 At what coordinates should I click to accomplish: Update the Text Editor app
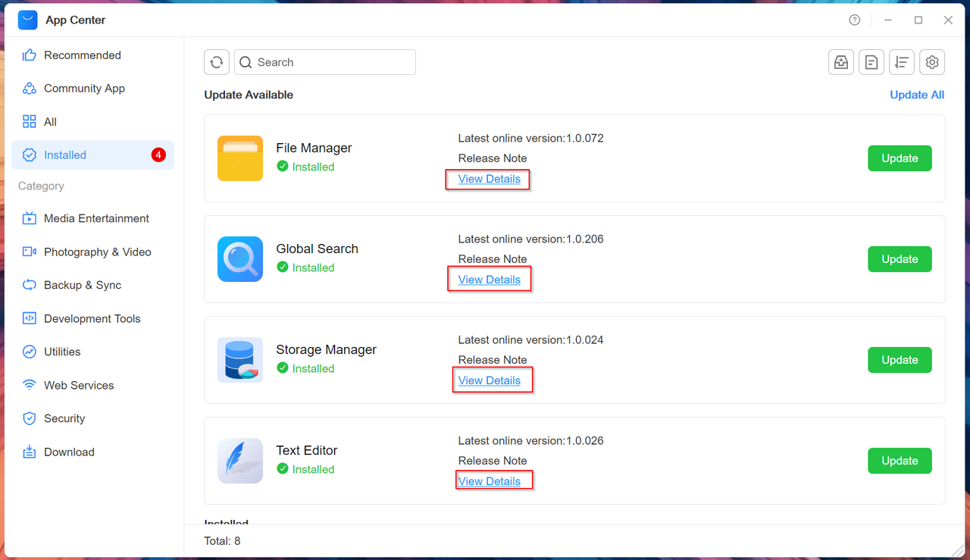pyautogui.click(x=900, y=461)
